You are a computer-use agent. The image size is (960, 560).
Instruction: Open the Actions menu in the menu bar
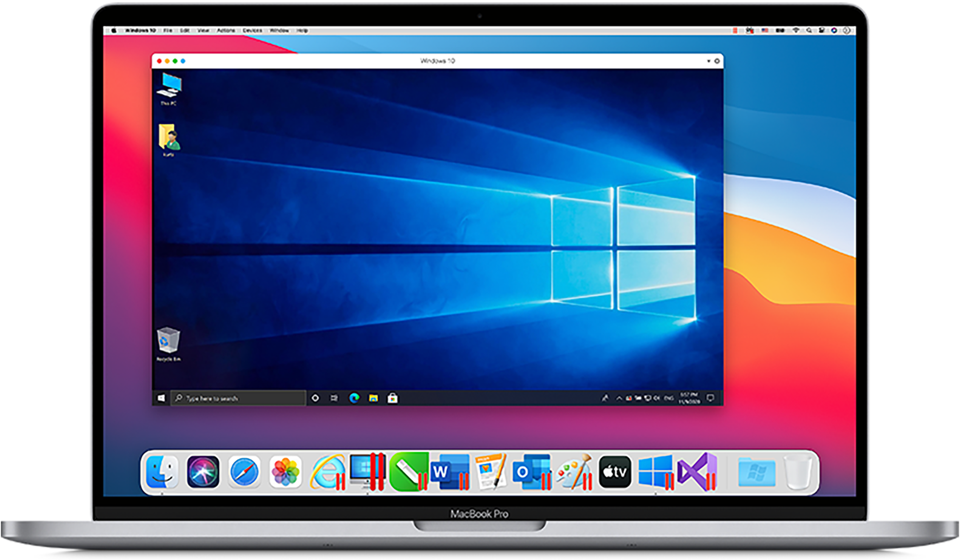click(x=226, y=31)
